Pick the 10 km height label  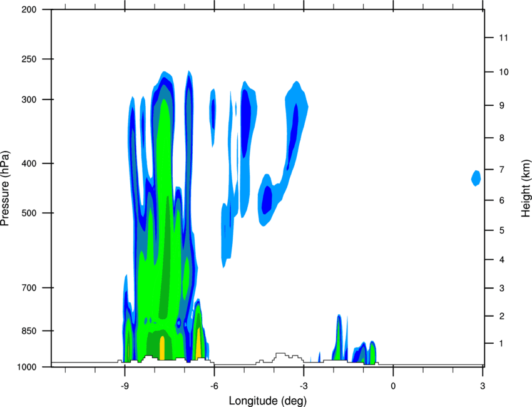click(x=504, y=72)
